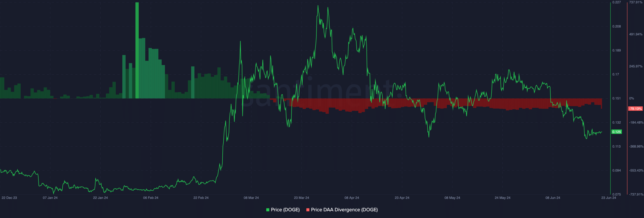The width and height of the screenshot is (644, 218).
Task: Click the 08 Mar 24 date label
Action: (x=251, y=198)
